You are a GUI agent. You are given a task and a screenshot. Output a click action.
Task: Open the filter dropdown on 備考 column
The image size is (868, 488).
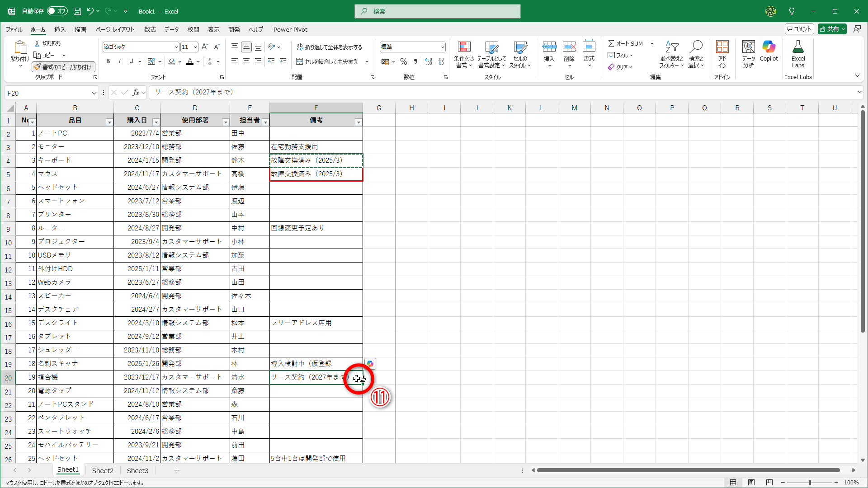tap(359, 122)
